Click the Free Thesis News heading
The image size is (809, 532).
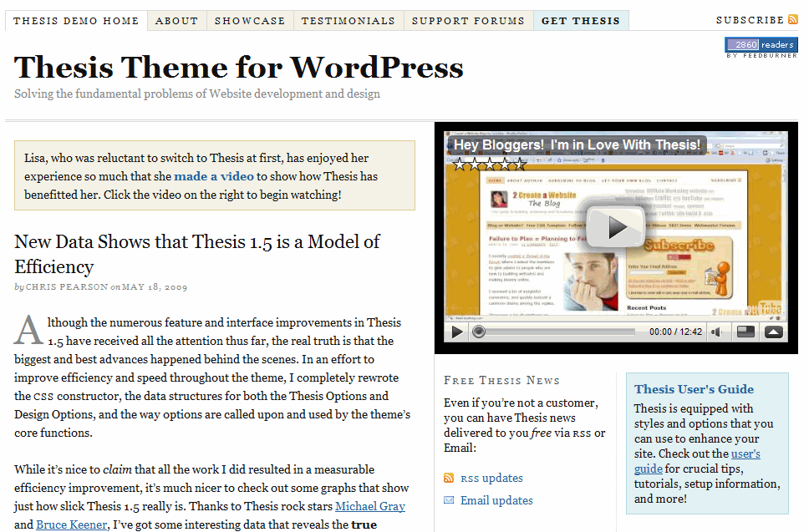pos(501,381)
